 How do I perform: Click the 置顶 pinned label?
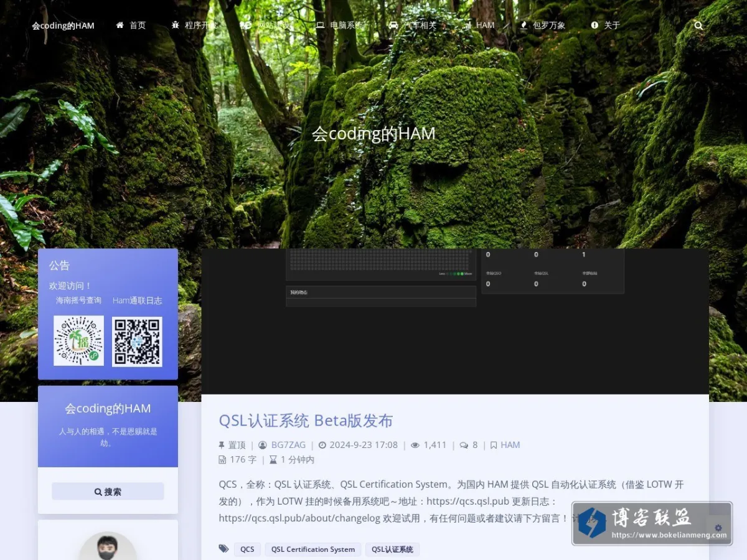237,445
